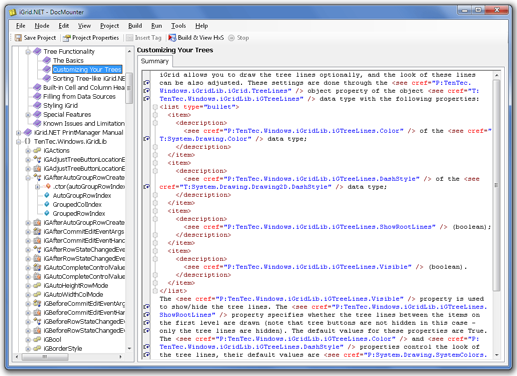
Task: Click in the </list> closing tag line
Action: pyautogui.click(x=173, y=291)
